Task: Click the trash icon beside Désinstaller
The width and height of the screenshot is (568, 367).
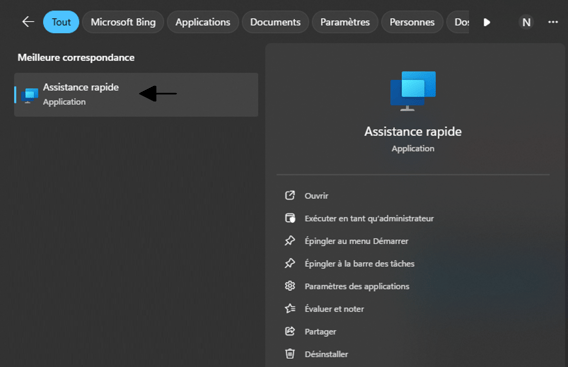Action: (290, 354)
